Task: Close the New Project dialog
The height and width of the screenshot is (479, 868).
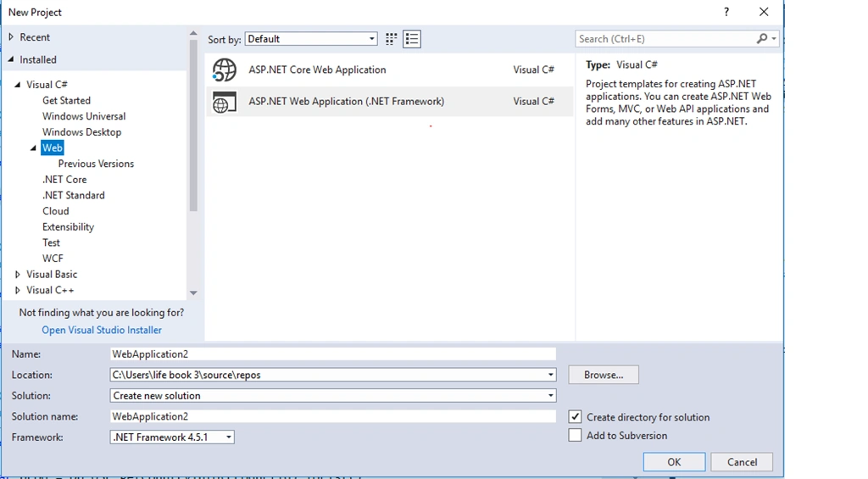Action: tap(764, 12)
